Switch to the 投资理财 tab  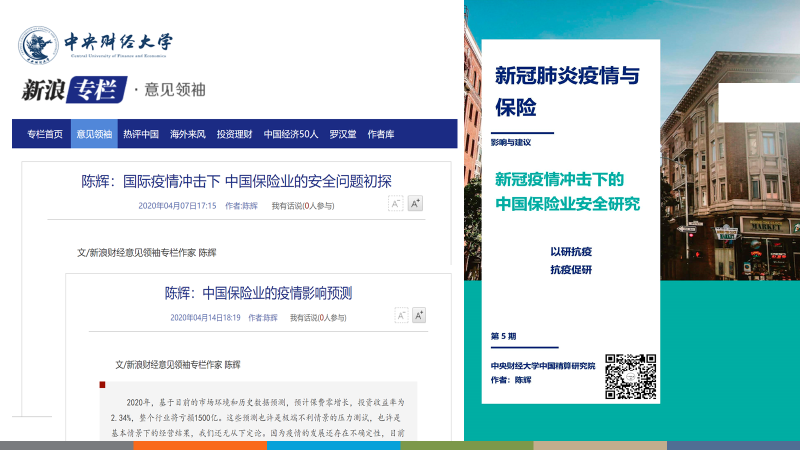pyautogui.click(x=234, y=134)
